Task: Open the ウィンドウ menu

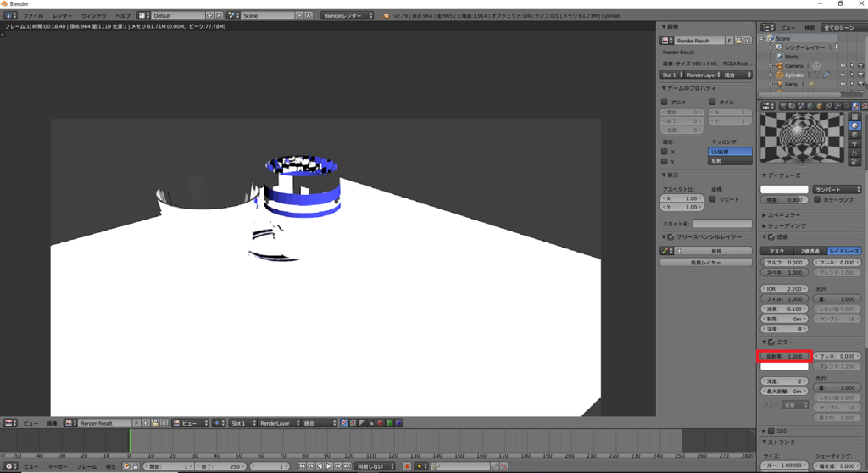Action: click(x=93, y=15)
